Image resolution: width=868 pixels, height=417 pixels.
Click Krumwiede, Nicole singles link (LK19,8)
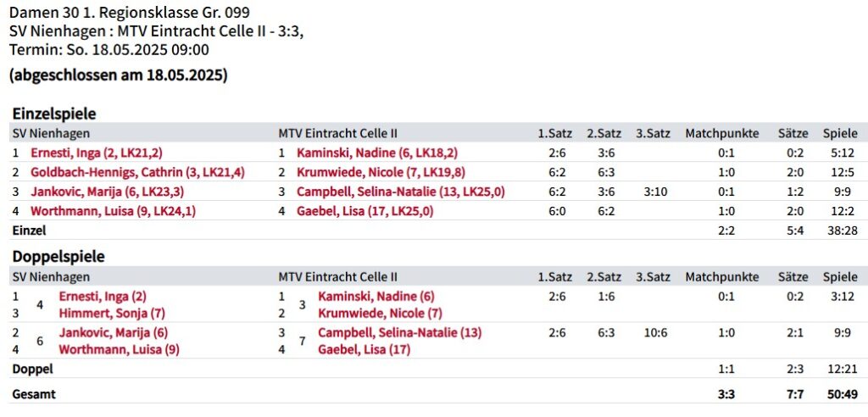click(381, 172)
